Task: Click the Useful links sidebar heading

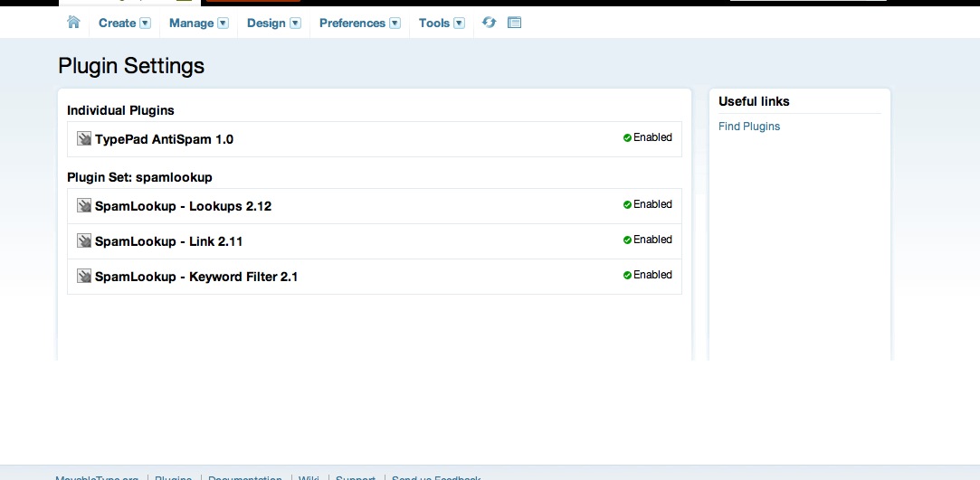Action: coord(754,101)
